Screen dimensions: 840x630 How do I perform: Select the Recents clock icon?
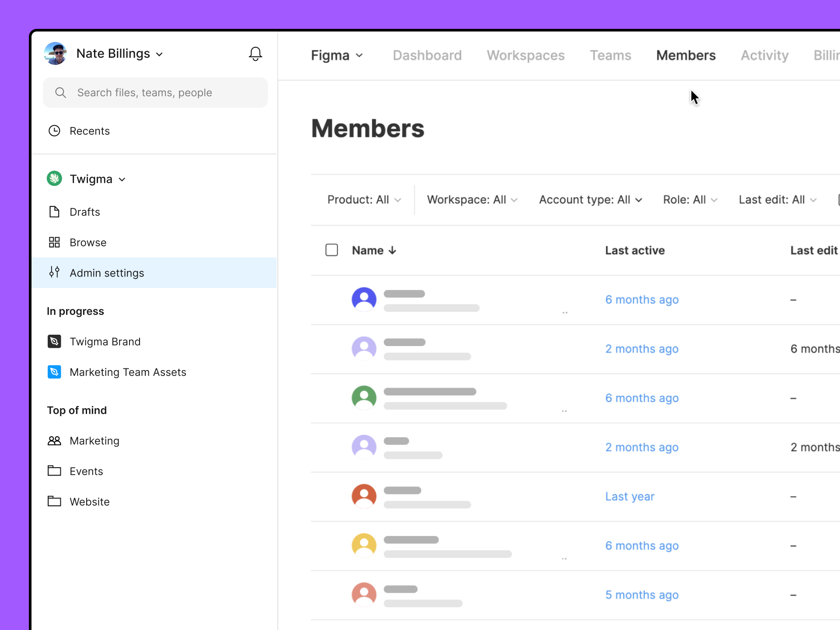click(x=54, y=130)
